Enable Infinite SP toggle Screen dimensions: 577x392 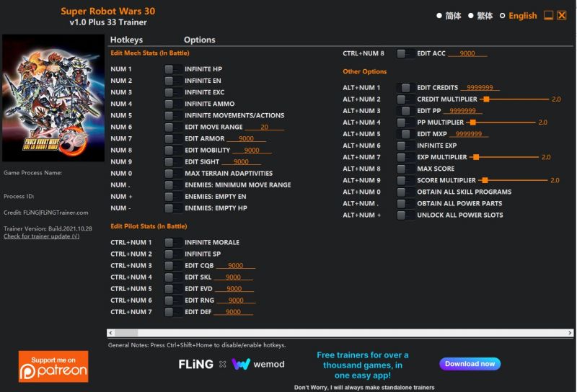point(173,254)
